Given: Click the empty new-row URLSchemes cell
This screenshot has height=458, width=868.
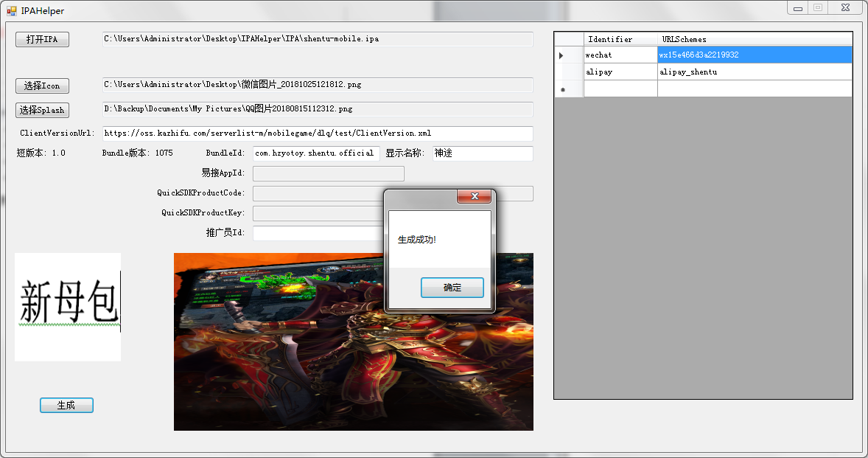Looking at the screenshot, I should coord(755,89).
